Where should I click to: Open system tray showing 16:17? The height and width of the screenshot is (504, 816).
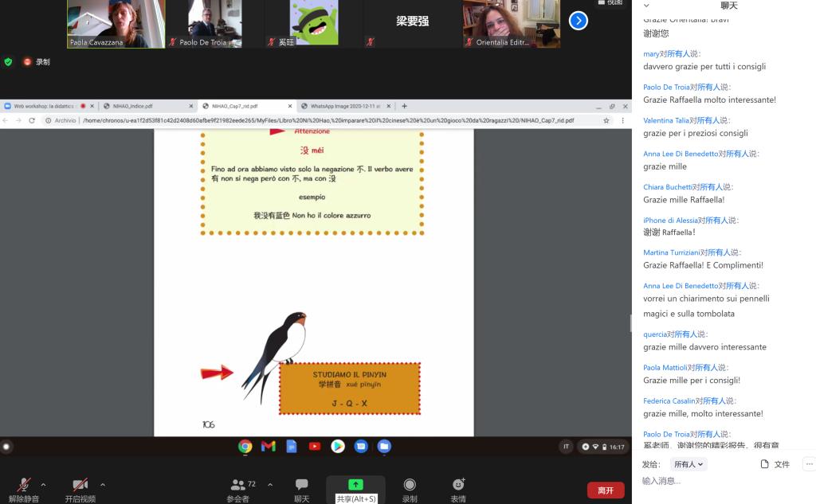(x=603, y=447)
